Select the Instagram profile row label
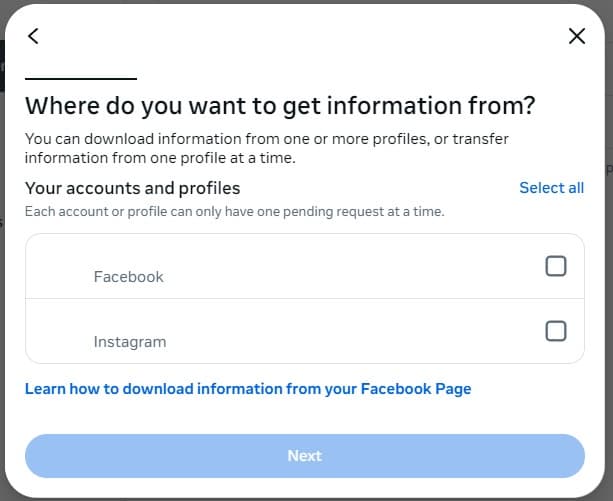613x501 pixels. coord(130,342)
